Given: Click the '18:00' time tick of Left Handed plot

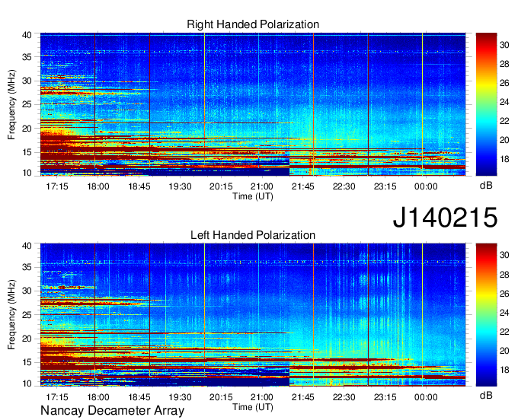Looking at the screenshot, I should tap(98, 397).
